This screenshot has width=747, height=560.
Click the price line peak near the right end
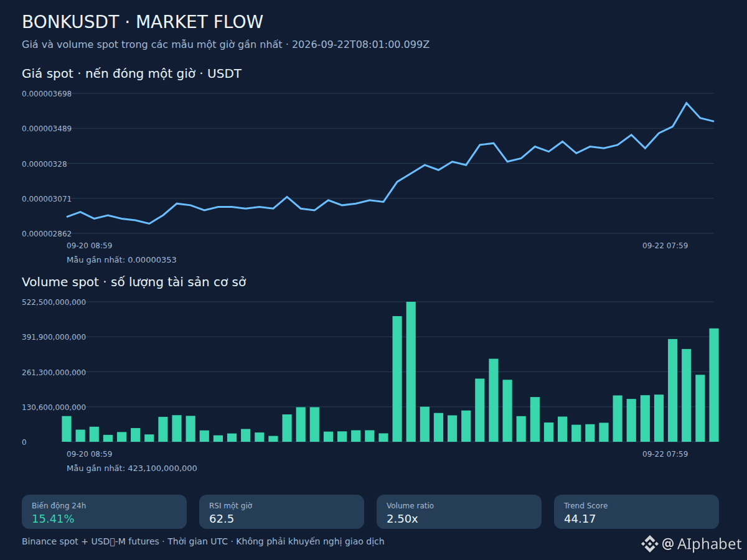[x=686, y=103]
